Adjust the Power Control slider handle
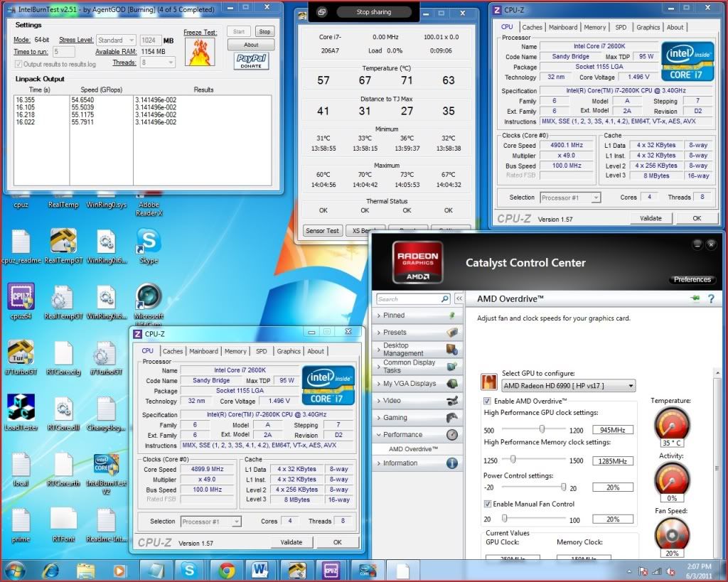The height and width of the screenshot is (582, 728). pyautogui.click(x=563, y=487)
